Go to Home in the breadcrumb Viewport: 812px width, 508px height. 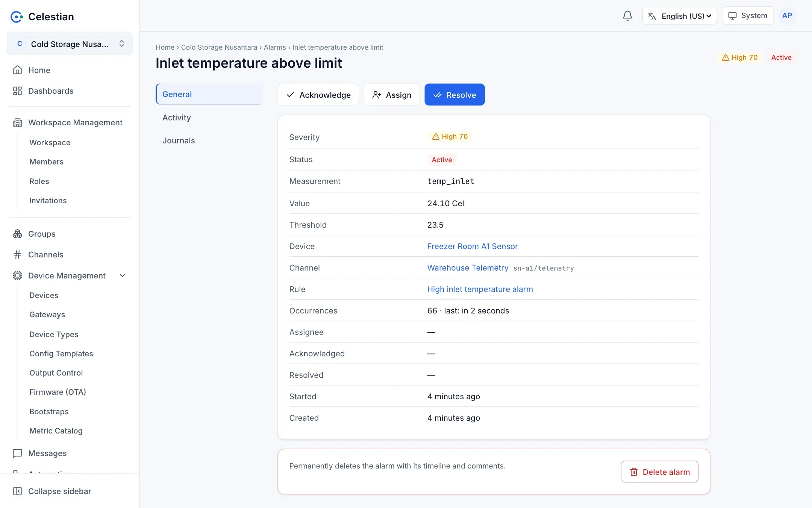pyautogui.click(x=165, y=47)
